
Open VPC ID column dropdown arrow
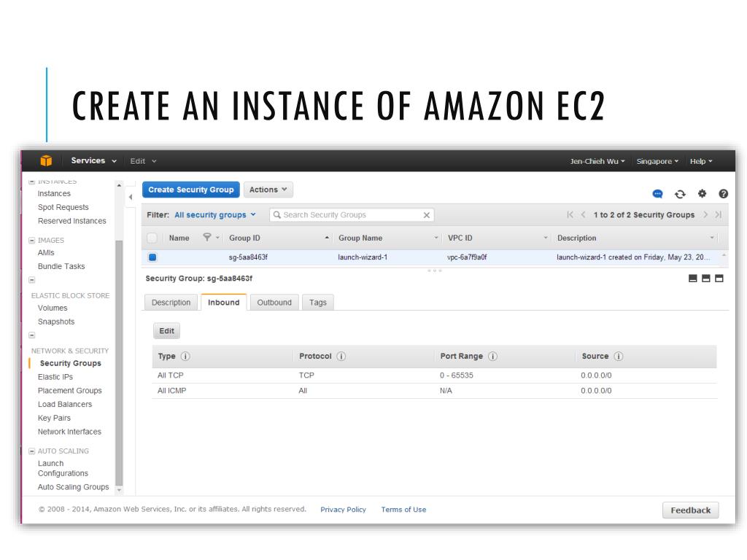[x=546, y=238]
